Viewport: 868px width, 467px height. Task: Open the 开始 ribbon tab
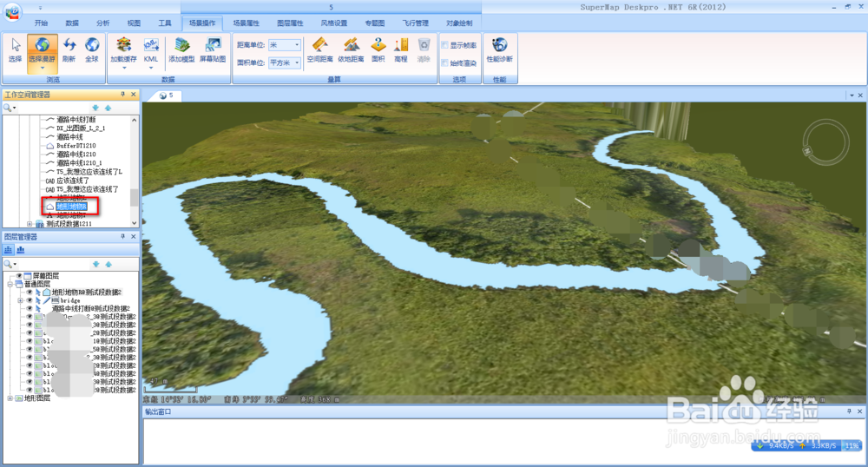coord(41,23)
